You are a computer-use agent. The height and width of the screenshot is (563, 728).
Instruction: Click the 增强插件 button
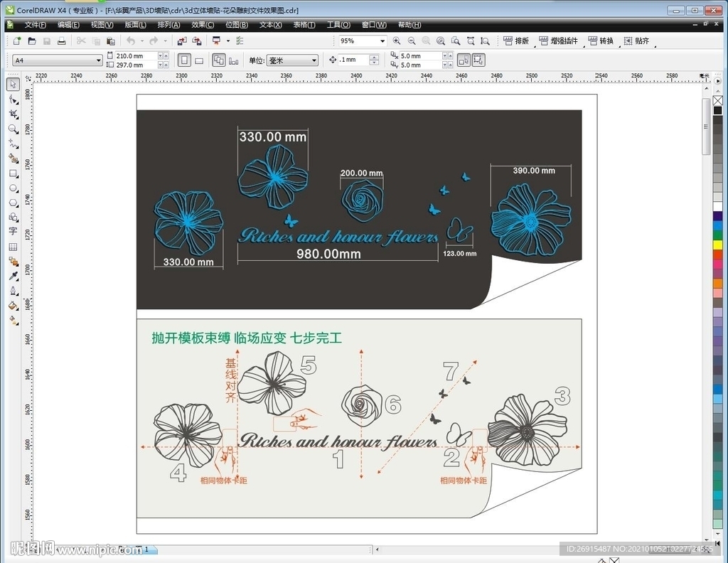point(559,41)
